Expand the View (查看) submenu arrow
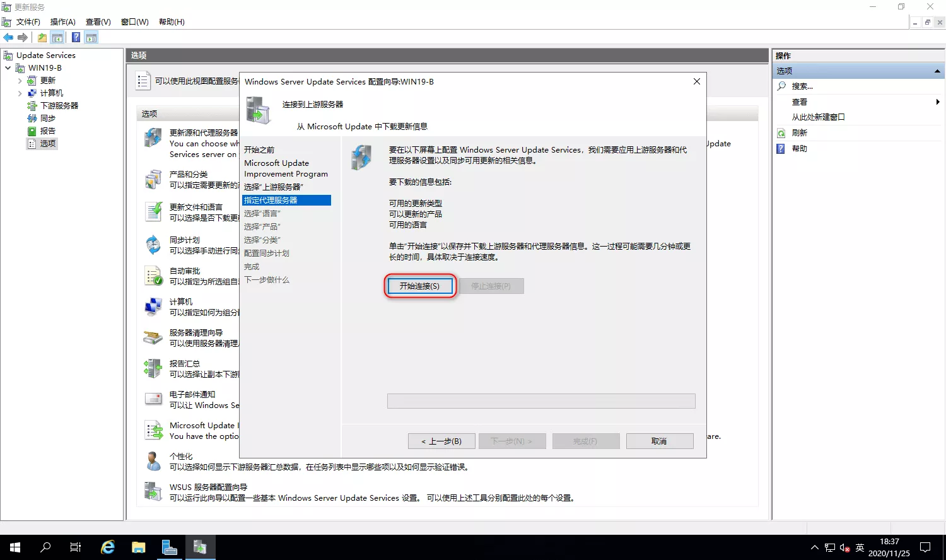Image resolution: width=946 pixels, height=560 pixels. [x=937, y=102]
